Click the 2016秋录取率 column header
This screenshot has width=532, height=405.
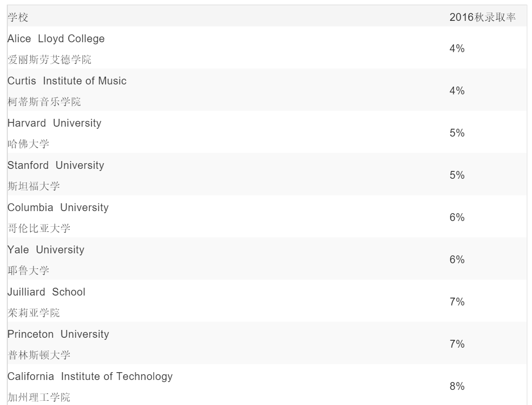482,18
